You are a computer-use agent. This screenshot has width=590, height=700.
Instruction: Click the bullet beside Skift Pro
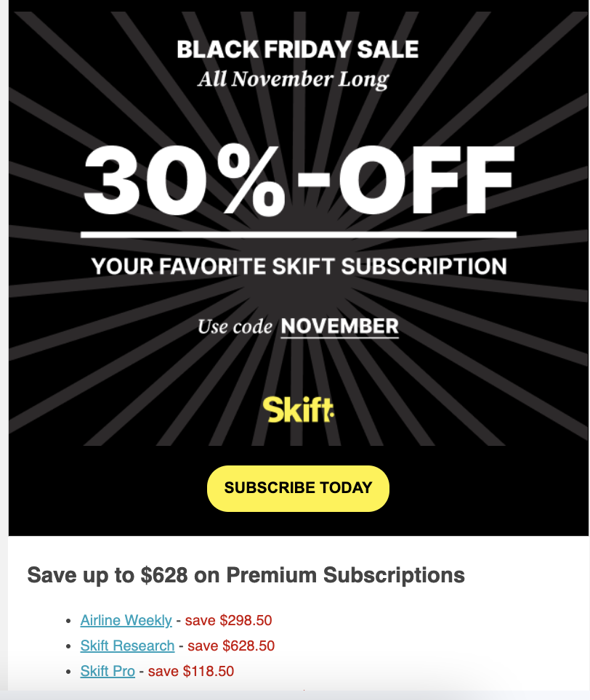point(68,672)
